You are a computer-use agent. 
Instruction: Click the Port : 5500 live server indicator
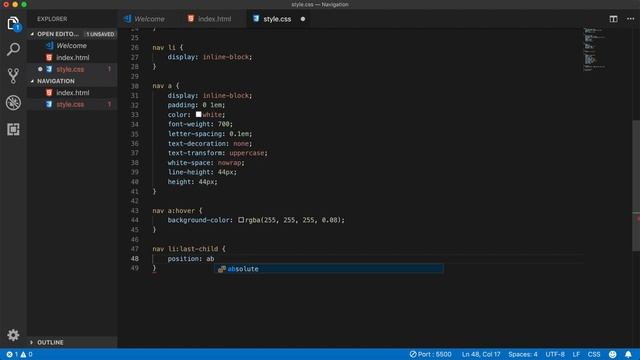tap(431, 354)
